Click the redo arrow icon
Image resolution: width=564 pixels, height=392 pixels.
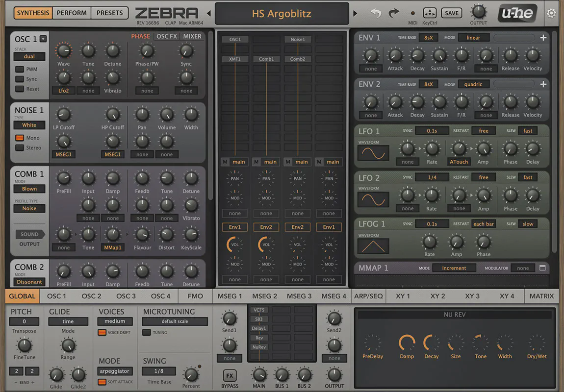pyautogui.click(x=394, y=13)
